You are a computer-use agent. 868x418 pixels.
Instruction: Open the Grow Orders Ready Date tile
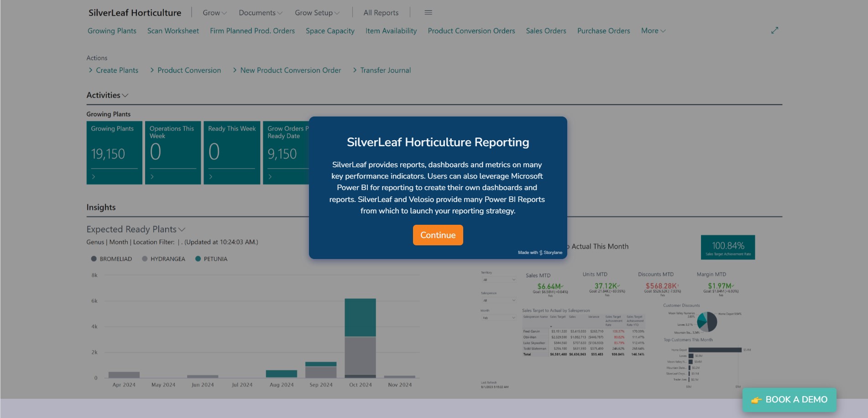tap(286, 153)
